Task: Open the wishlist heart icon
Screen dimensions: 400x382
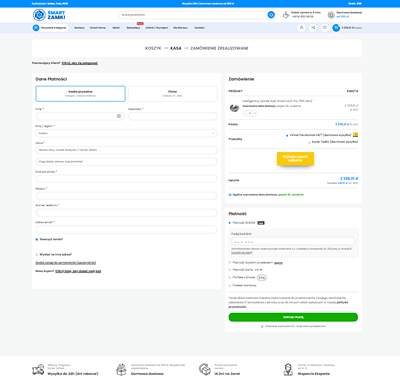Action: tap(324, 28)
